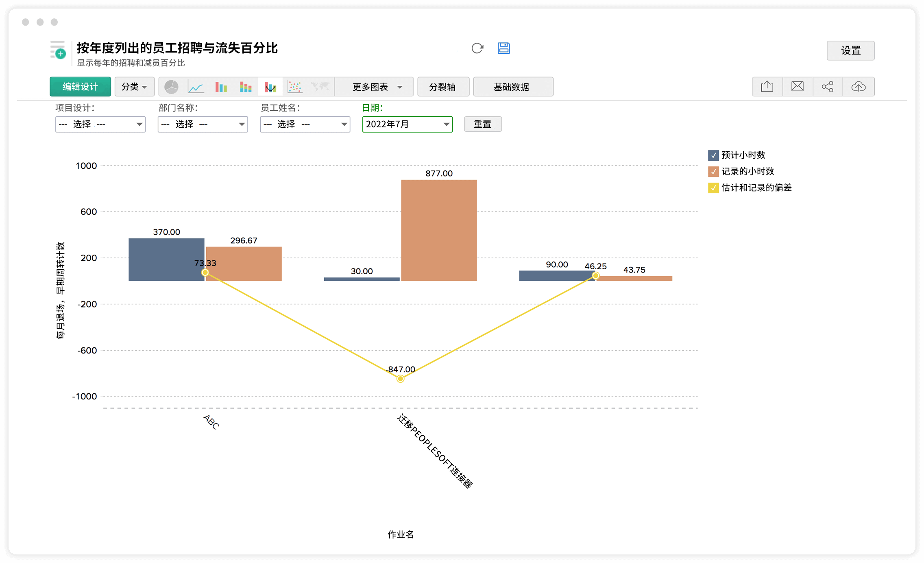Switch to the 基础数据 tab
This screenshot has height=563, width=924.
(512, 87)
